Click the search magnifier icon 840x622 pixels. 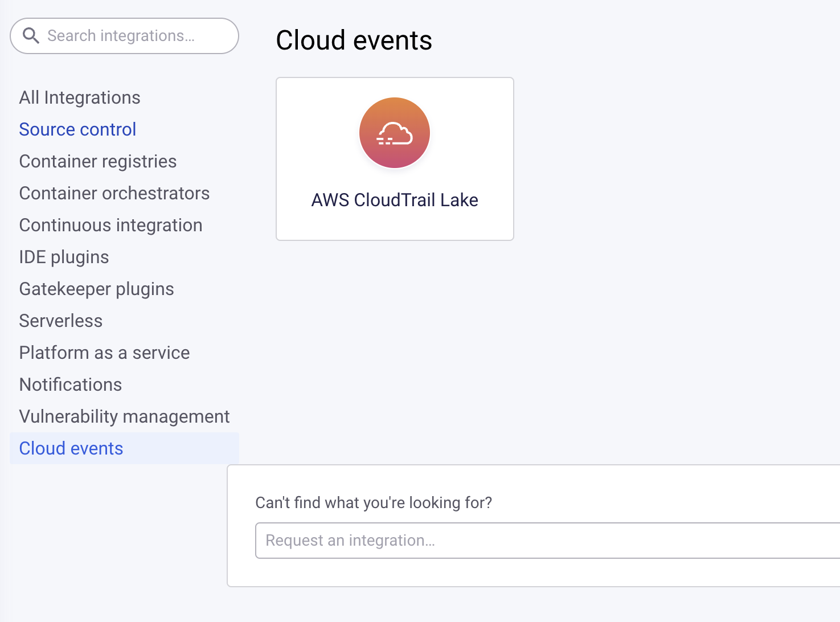point(31,36)
